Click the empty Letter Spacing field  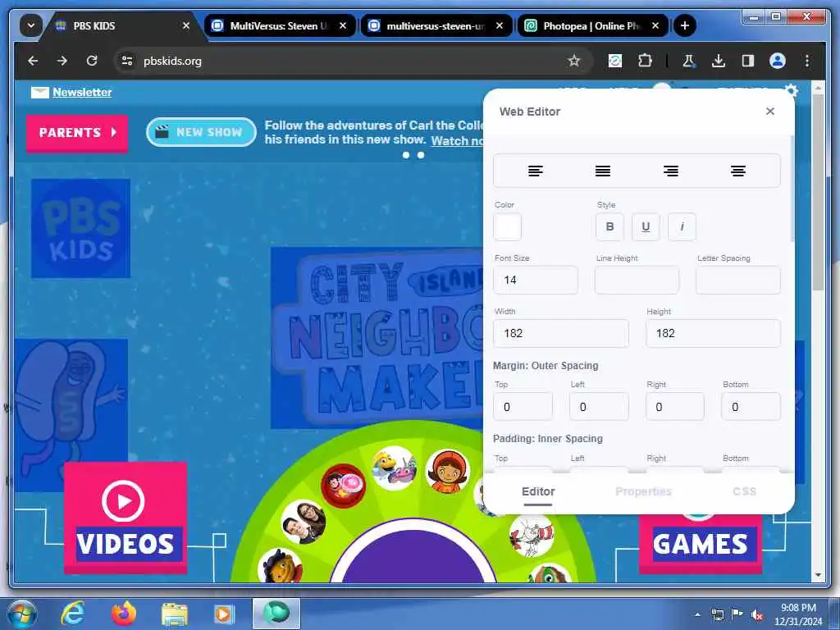coord(737,280)
